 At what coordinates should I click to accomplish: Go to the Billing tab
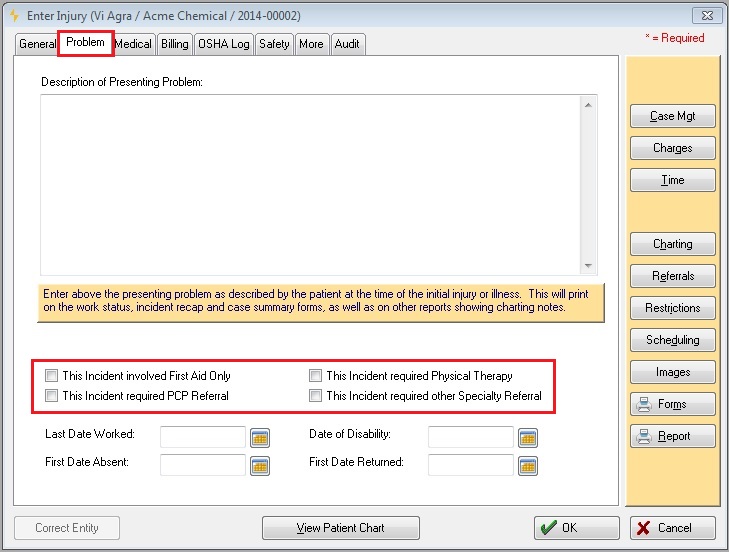pos(175,44)
